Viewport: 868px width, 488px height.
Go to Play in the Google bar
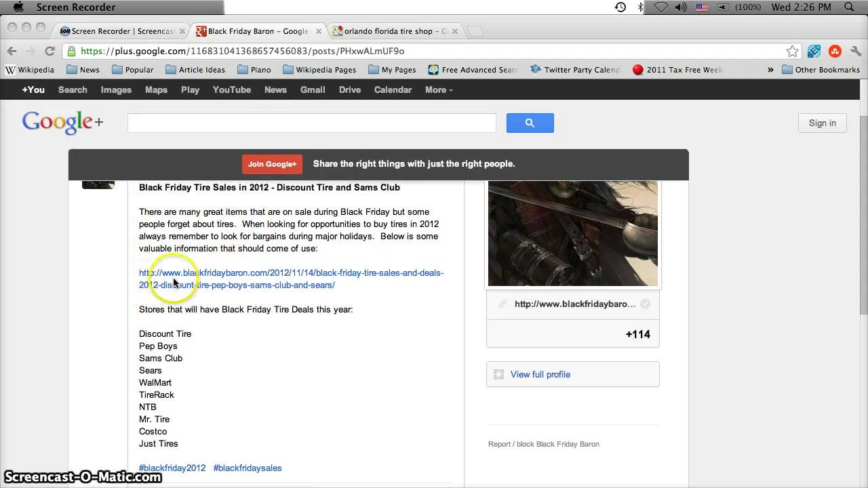click(190, 89)
